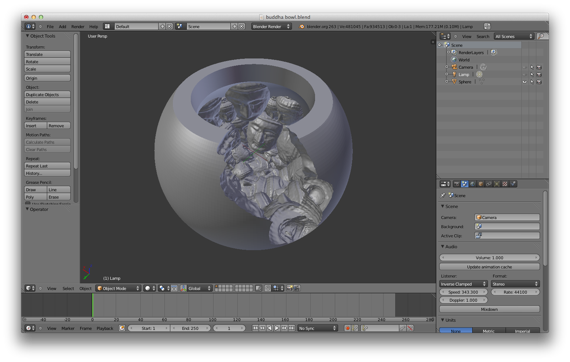Image resolution: width=570 pixels, height=362 pixels.
Task: Toggle the snap during transform icon
Action: click(268, 288)
